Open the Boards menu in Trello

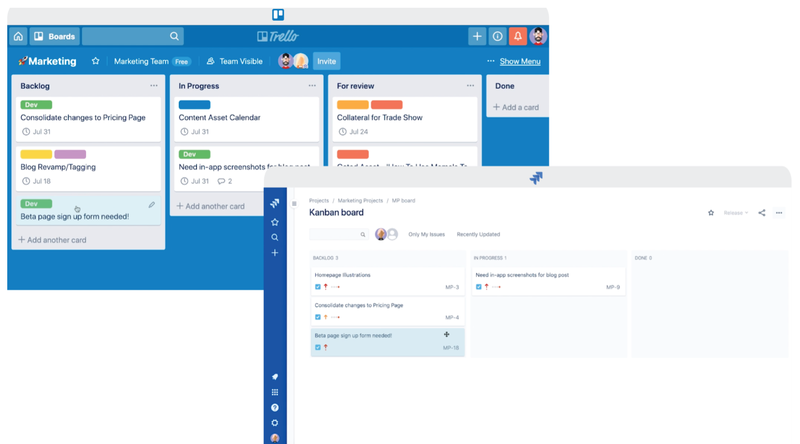pos(55,36)
